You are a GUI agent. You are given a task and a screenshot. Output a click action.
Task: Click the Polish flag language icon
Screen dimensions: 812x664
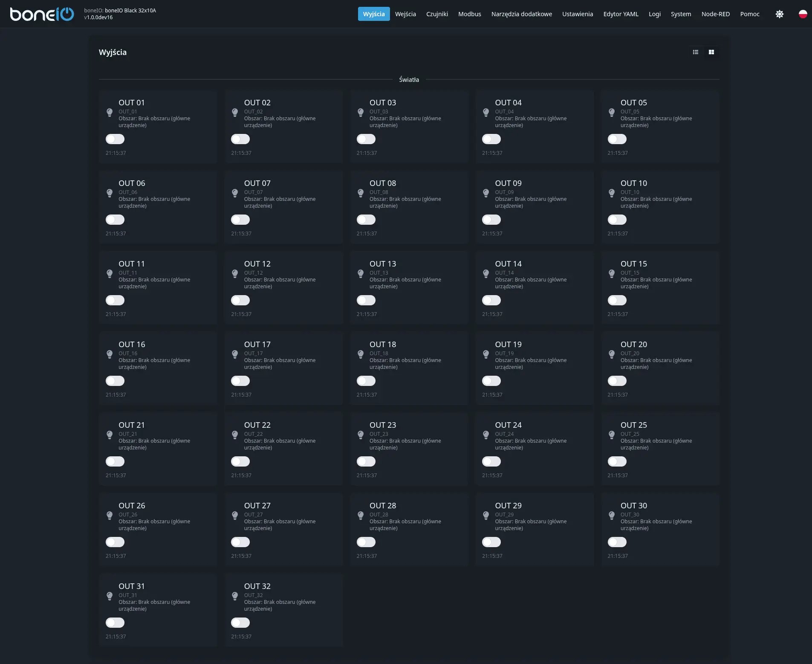coord(803,14)
